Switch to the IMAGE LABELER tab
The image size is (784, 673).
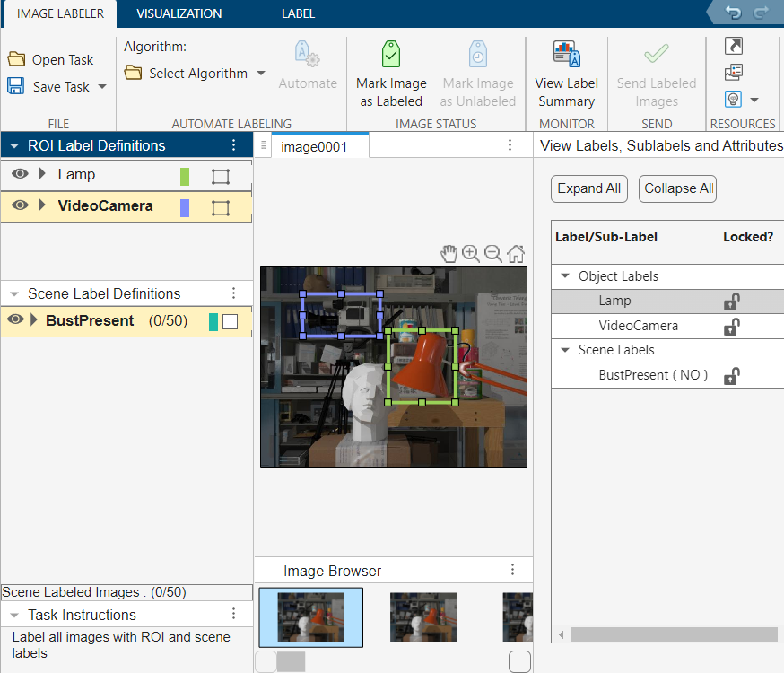(60, 13)
